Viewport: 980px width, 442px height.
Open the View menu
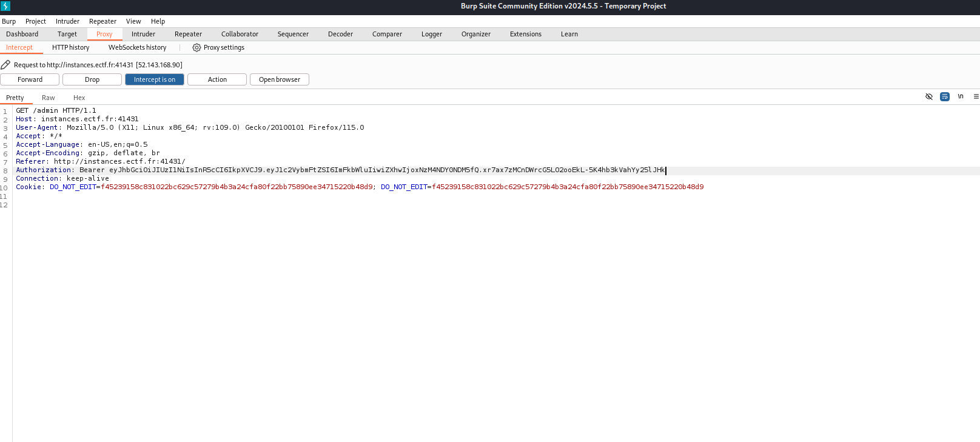pyautogui.click(x=133, y=21)
